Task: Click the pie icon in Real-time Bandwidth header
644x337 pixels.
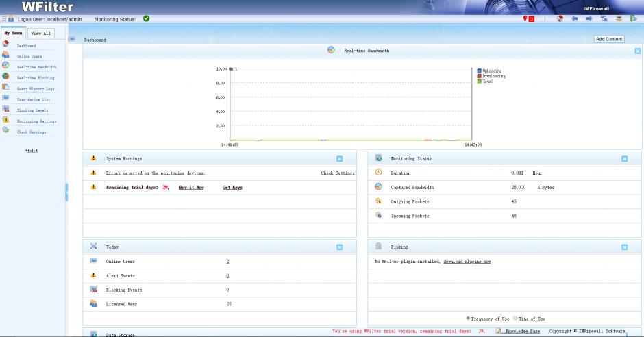Action: (x=331, y=50)
